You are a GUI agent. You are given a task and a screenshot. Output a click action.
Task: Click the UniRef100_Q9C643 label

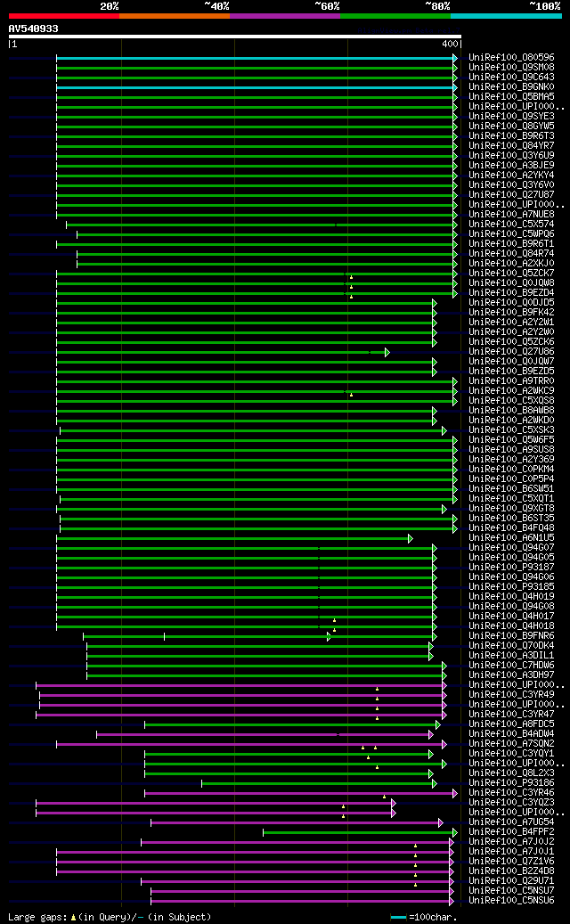pos(511,78)
